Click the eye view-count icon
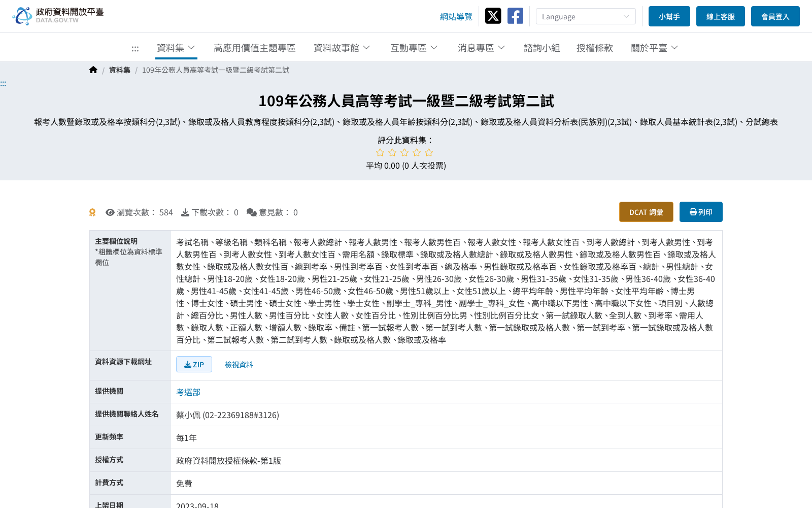 pos(110,212)
